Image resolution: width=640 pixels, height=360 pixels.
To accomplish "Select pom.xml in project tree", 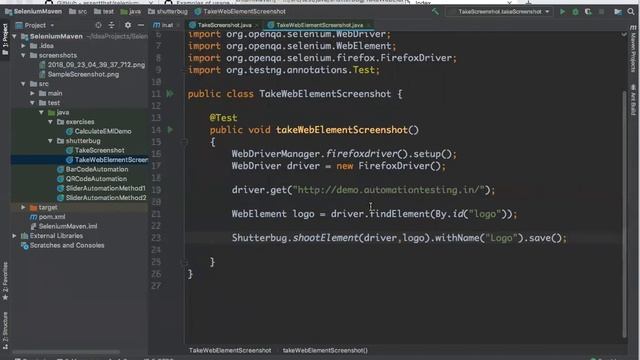I will point(48,217).
